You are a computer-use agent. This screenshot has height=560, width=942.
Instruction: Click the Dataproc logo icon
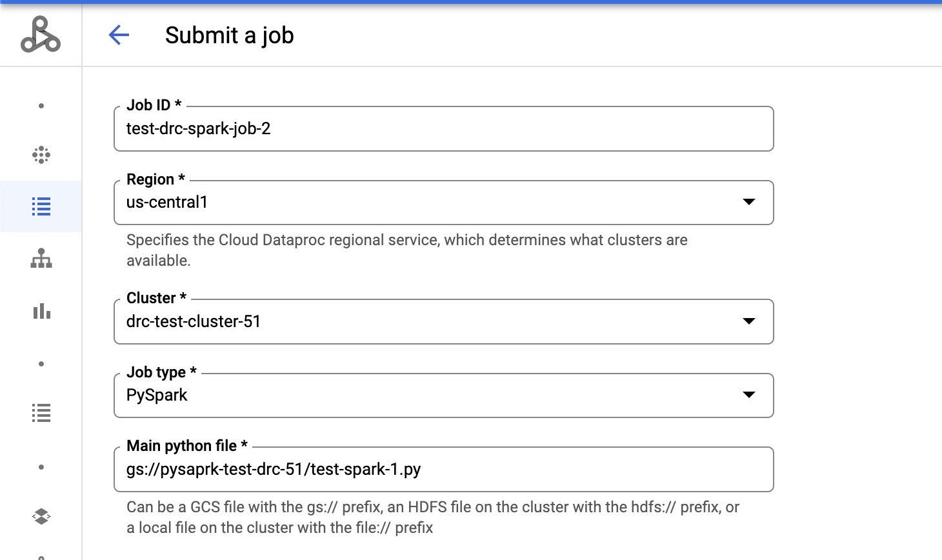[41, 35]
